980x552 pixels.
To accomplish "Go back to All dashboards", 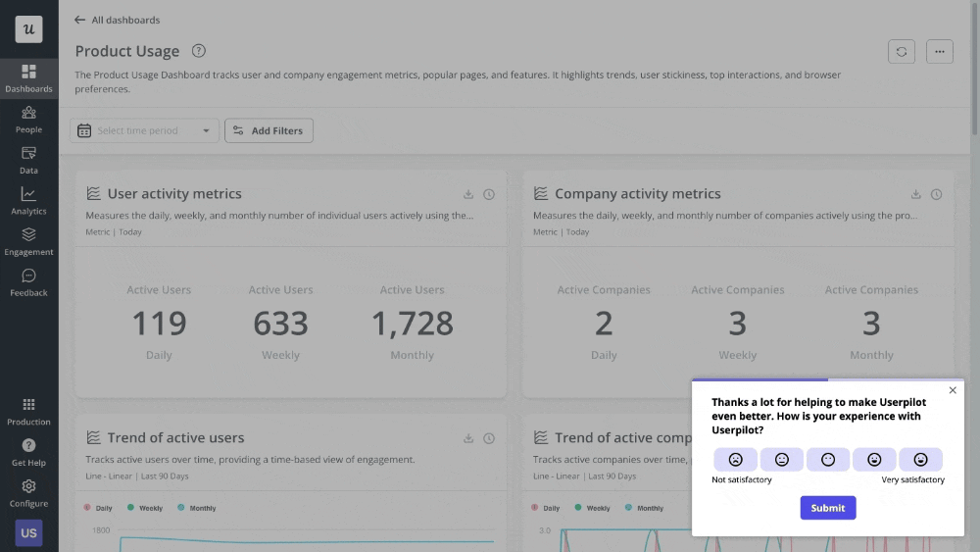I will click(117, 20).
